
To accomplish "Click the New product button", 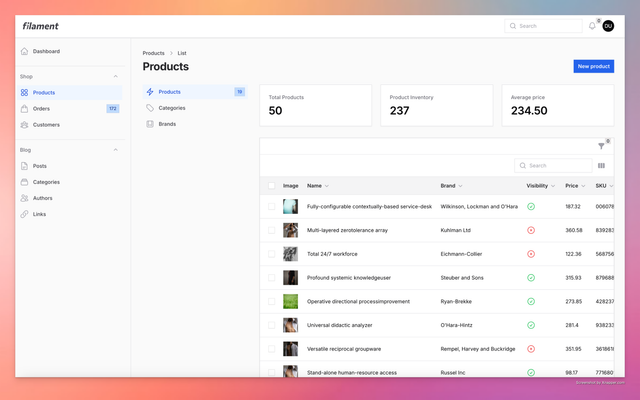I will (x=593, y=66).
